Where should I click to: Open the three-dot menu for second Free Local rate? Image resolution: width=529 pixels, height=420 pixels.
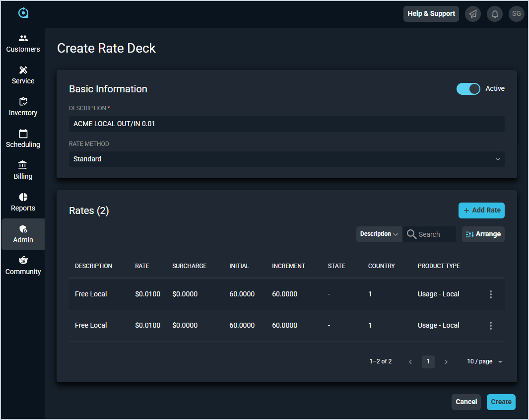click(x=490, y=326)
